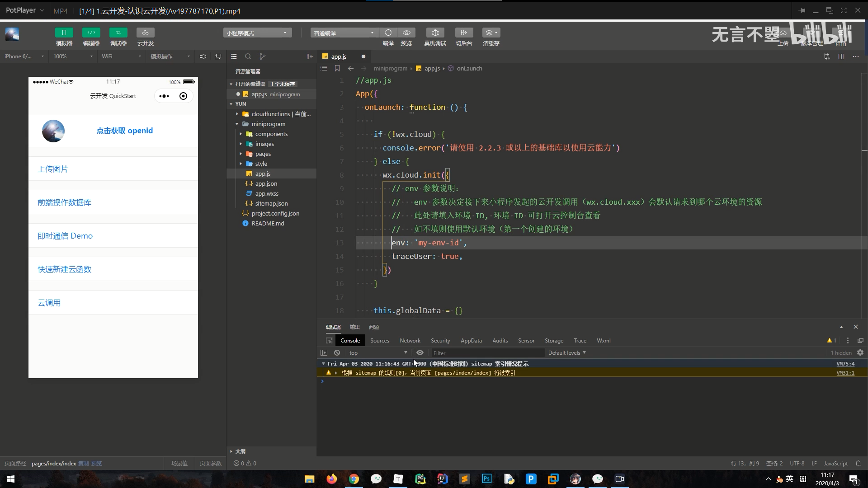
Task: Open the WiFi network type dropdown
Action: (x=121, y=56)
